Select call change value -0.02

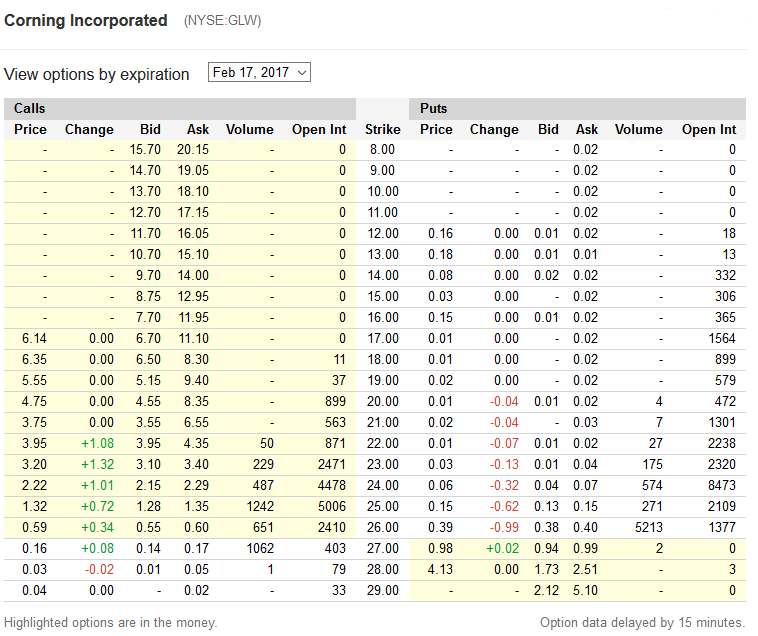(100, 570)
